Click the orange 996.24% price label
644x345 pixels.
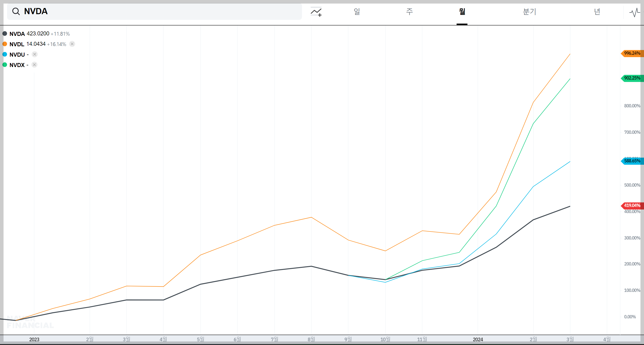click(x=632, y=53)
